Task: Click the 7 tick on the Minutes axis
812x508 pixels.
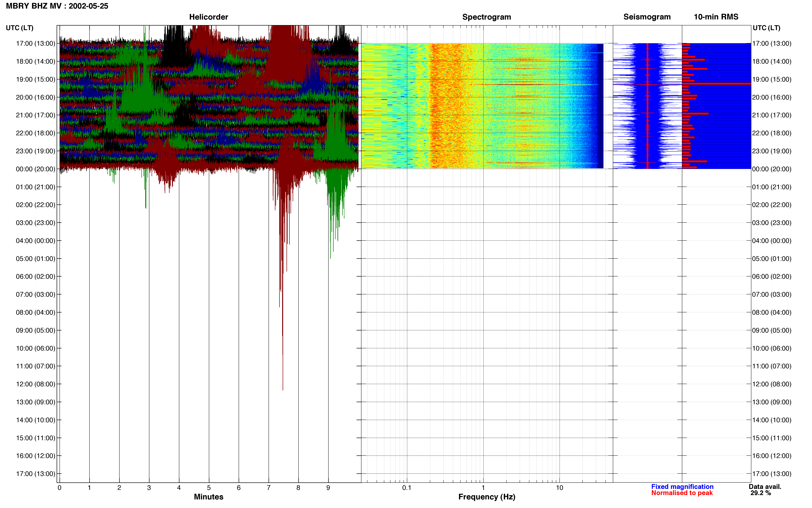Action: (269, 487)
